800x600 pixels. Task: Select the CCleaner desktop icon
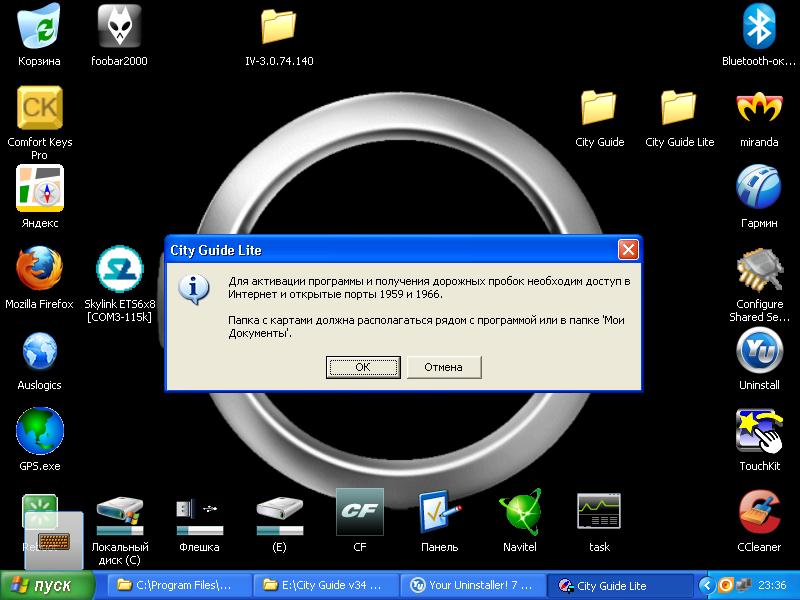759,513
